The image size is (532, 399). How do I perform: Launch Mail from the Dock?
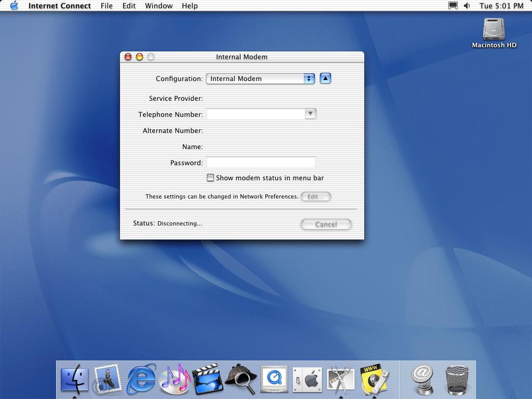(108, 379)
